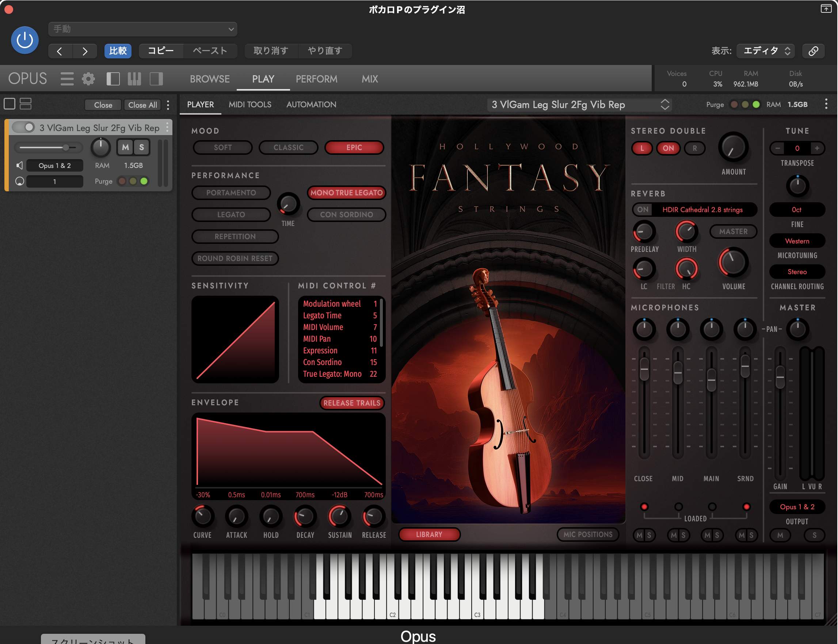Image resolution: width=838 pixels, height=644 pixels.
Task: Open Stereo channel routing dropdown
Action: pos(797,272)
